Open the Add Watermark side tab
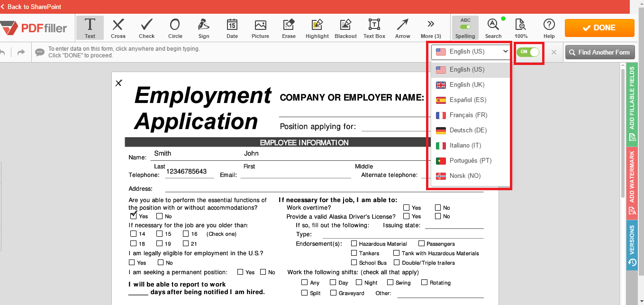The image size is (644, 305). 632,183
